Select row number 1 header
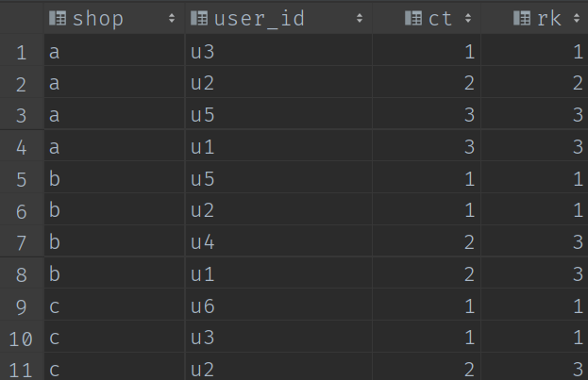The image size is (588, 380). (22, 53)
